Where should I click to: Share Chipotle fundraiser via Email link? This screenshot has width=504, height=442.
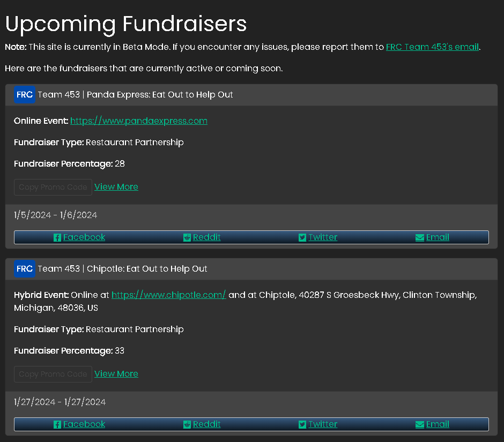[x=438, y=424]
